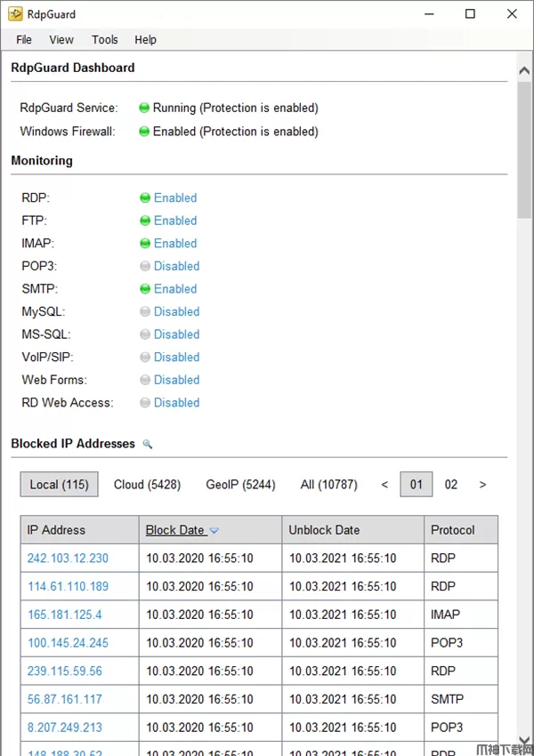Viewport: 534px width, 756px height.
Task: Click the green status icon next to RDP
Action: [144, 198]
